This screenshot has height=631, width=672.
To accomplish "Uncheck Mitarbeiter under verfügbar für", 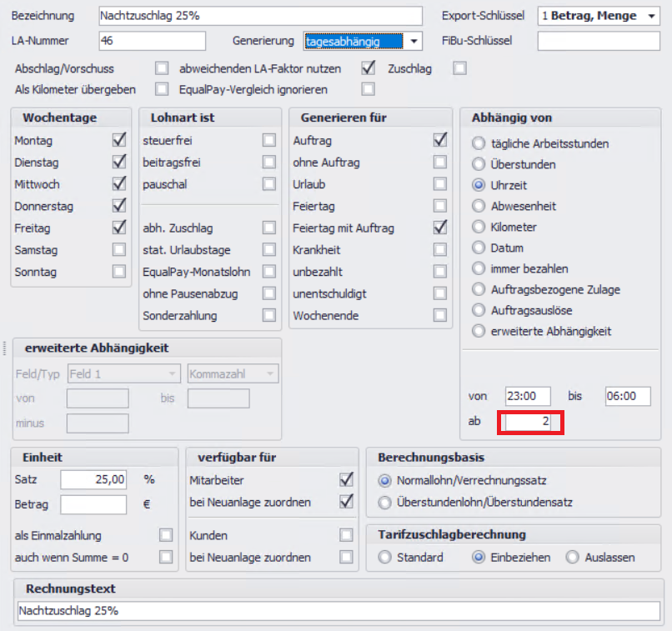I will pyautogui.click(x=346, y=480).
